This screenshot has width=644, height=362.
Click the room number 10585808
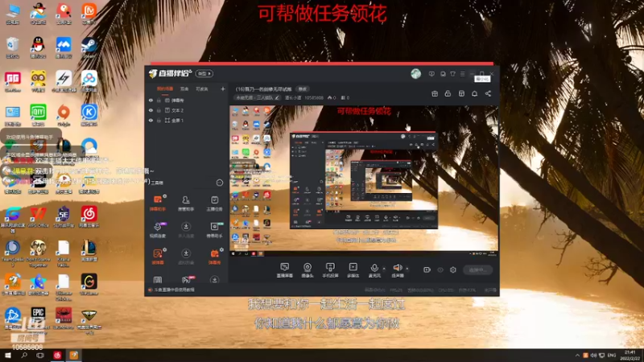tap(314, 97)
